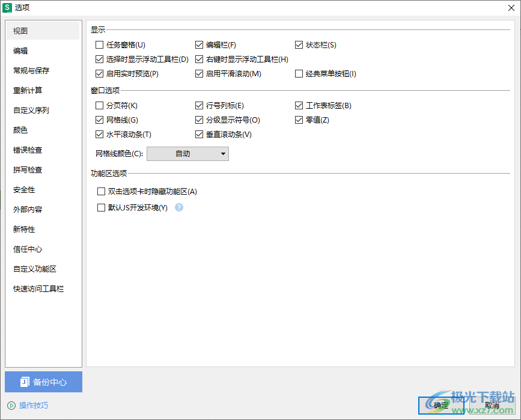Click the backup document icon in 备份中心

25,382
